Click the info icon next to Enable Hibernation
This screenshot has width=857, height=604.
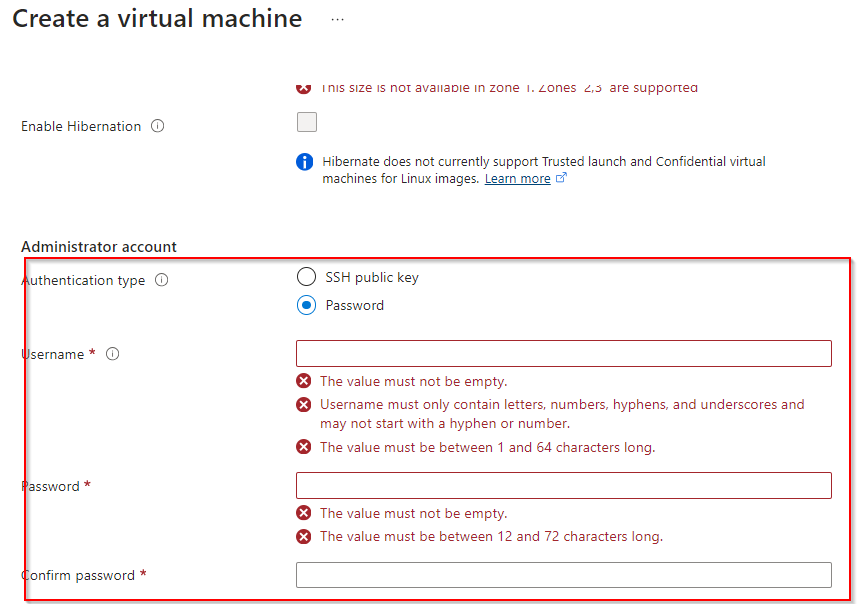(x=157, y=127)
